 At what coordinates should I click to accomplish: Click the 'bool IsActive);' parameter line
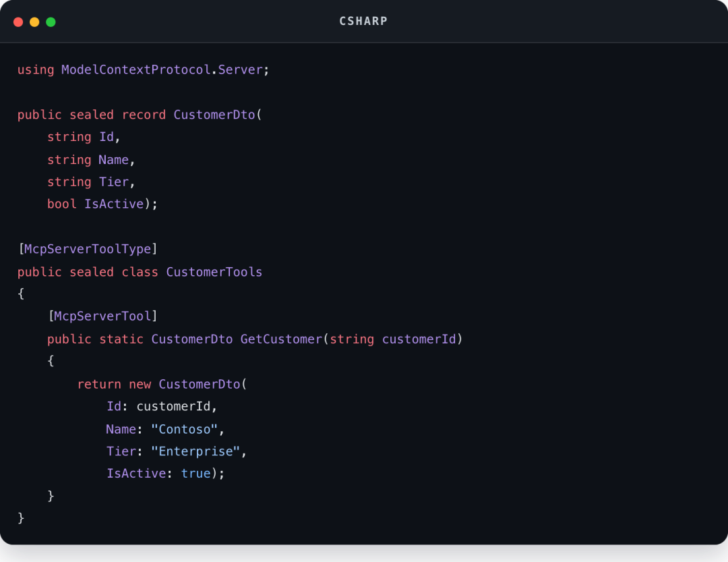coord(102,204)
